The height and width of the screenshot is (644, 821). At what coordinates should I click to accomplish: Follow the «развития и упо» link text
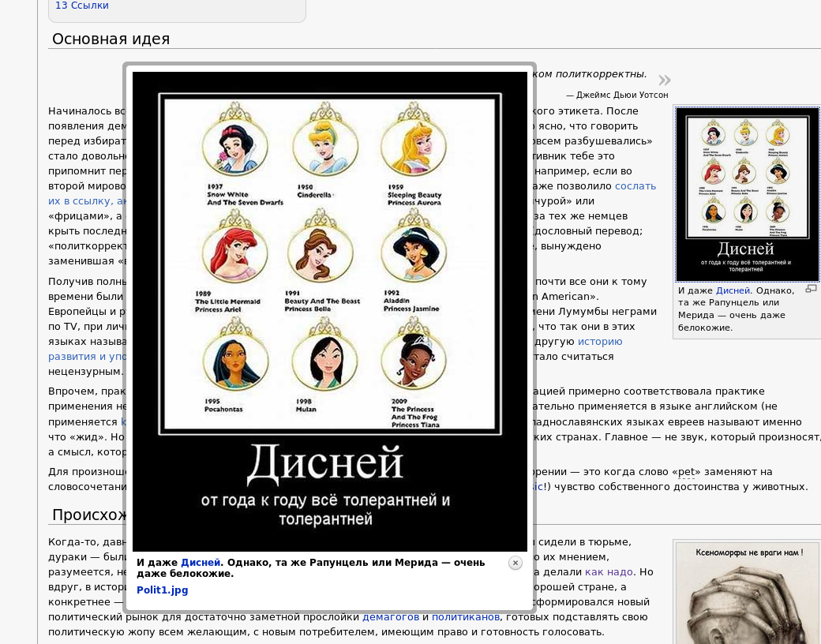pyautogui.click(x=85, y=357)
